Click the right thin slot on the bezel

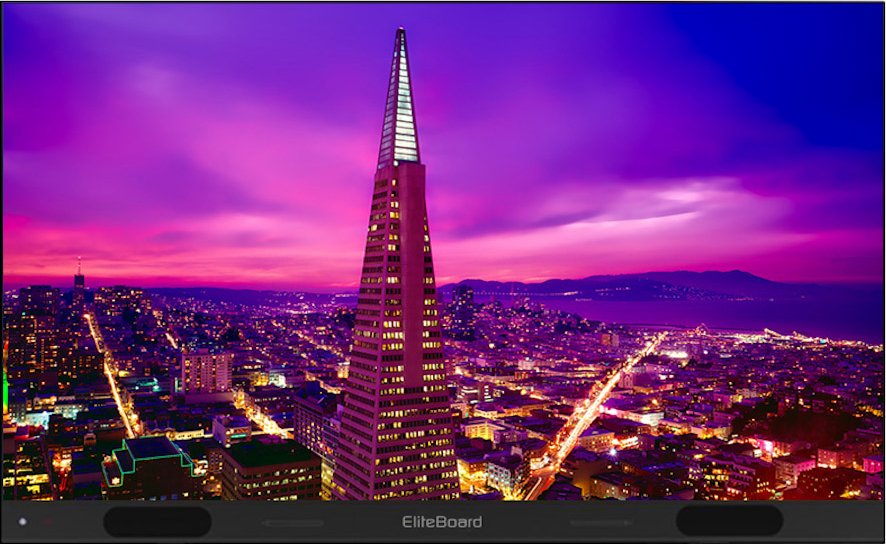(601, 523)
